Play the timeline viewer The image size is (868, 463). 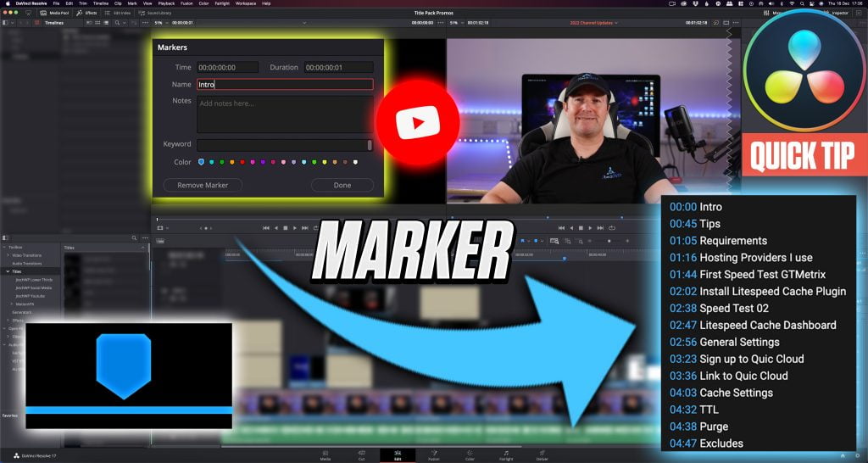coord(590,227)
